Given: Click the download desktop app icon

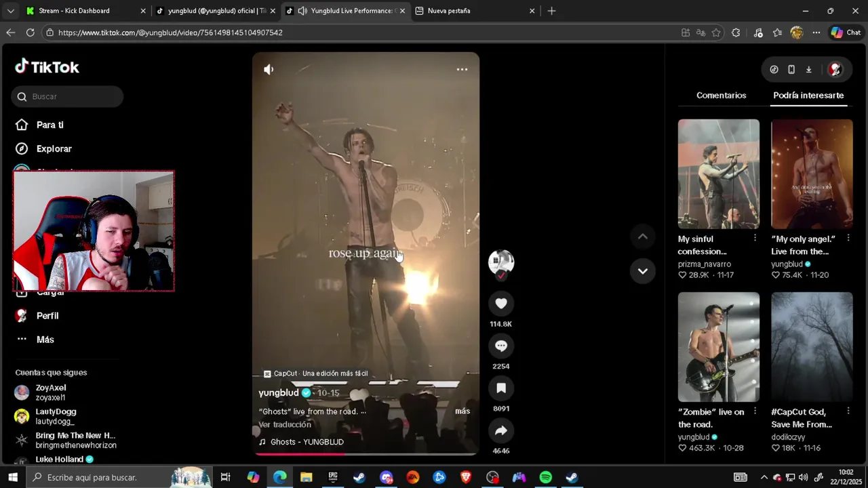Looking at the screenshot, I should click(808, 69).
